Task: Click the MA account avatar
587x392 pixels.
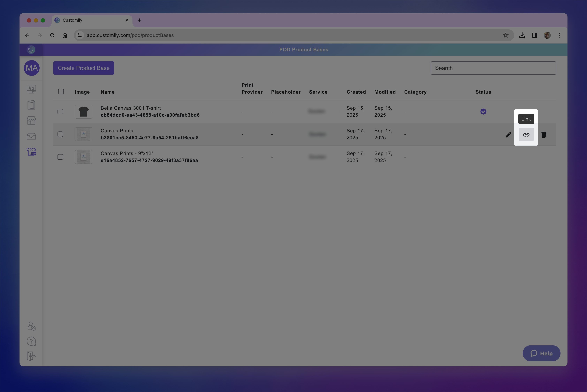Action: tap(32, 68)
